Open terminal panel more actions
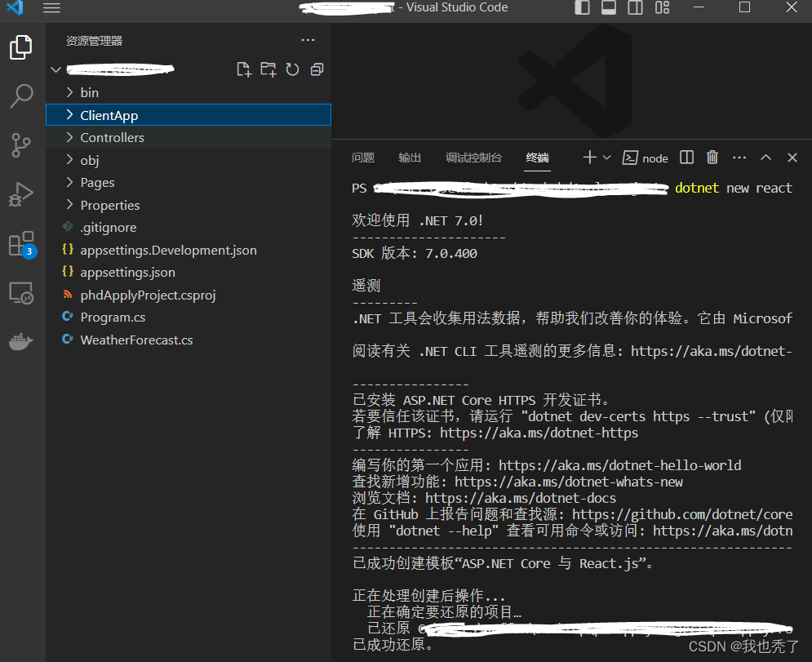 [739, 158]
